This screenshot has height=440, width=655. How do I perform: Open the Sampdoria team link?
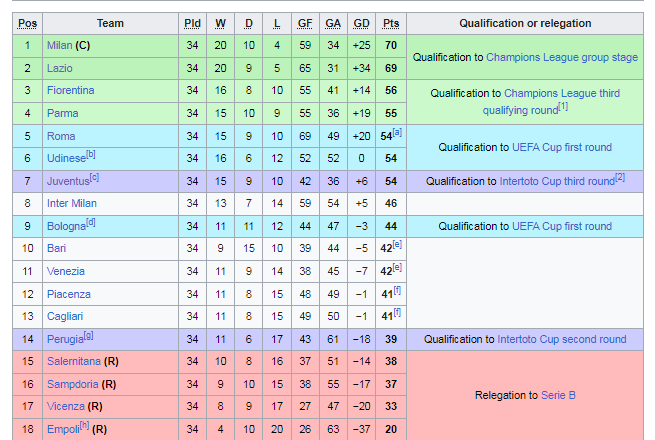pyautogui.click(x=72, y=384)
